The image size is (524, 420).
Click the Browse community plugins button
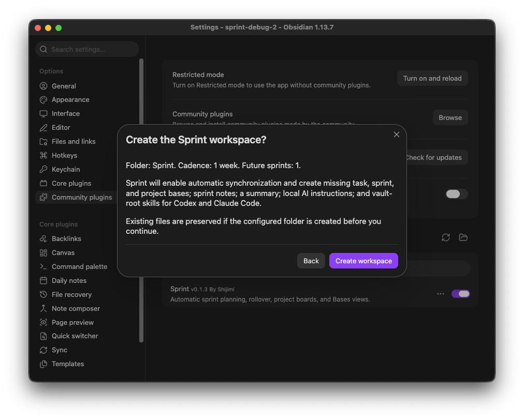pos(450,117)
